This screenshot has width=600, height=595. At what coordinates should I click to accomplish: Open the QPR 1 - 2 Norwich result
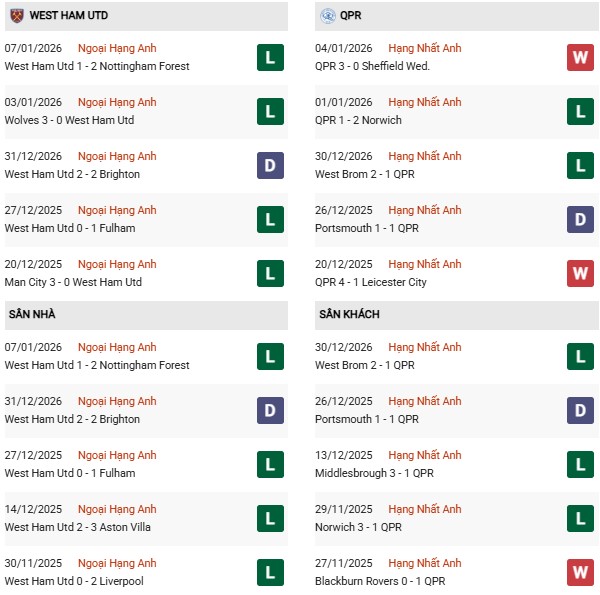click(x=358, y=120)
